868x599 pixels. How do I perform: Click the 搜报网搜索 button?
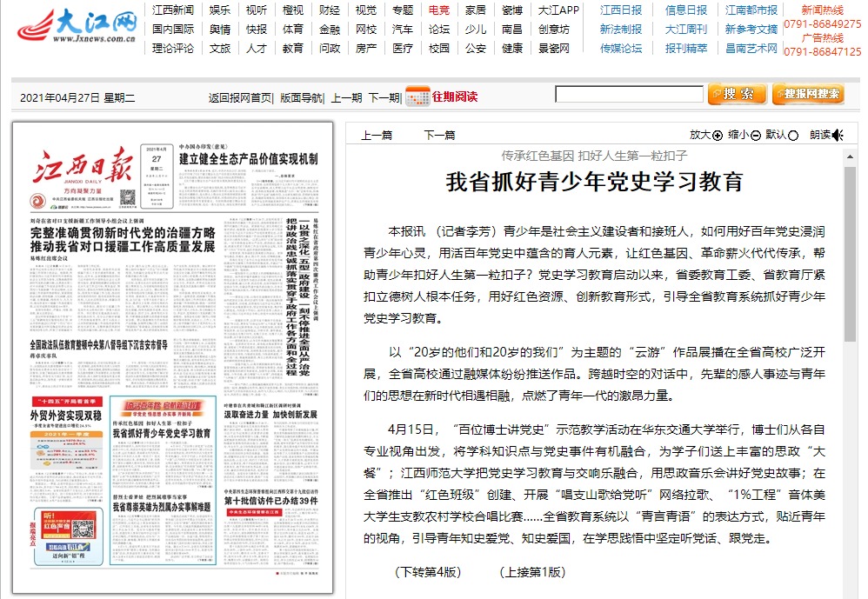808,94
